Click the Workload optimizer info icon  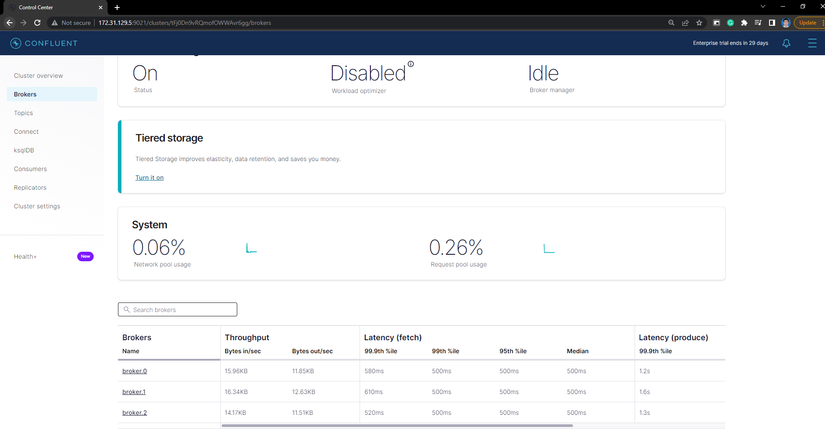coord(411,64)
